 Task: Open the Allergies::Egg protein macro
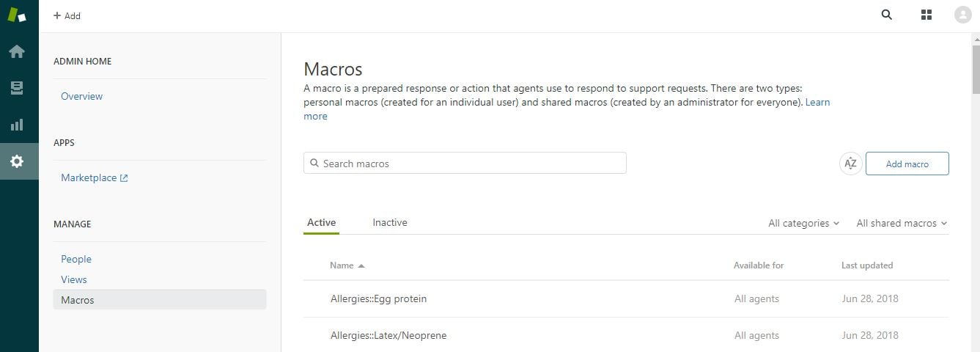click(378, 298)
